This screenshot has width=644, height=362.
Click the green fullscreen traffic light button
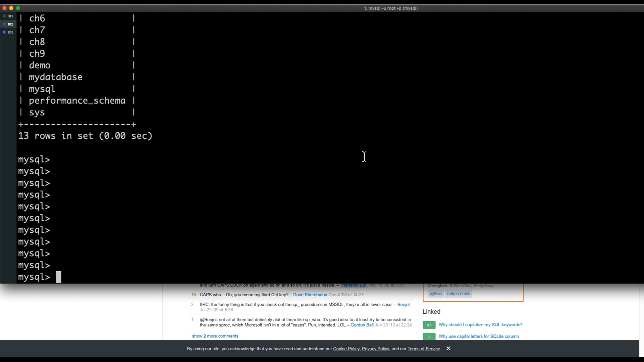click(x=18, y=8)
